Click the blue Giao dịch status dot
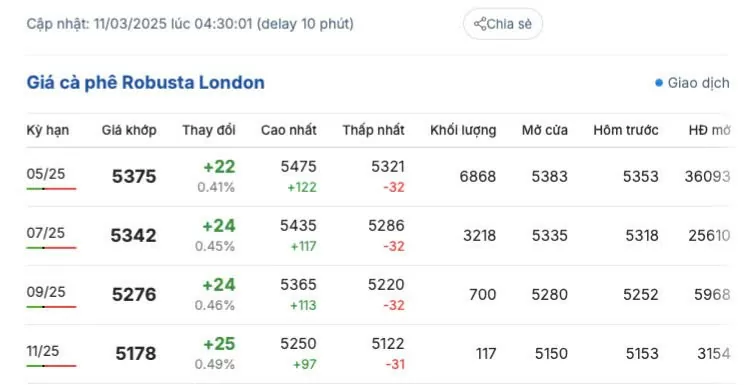 click(x=659, y=83)
